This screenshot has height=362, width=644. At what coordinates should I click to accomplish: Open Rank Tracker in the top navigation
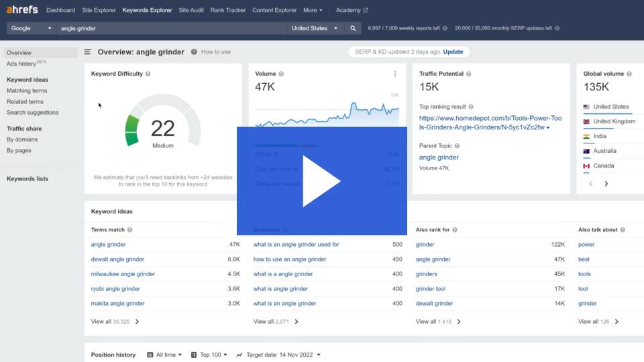click(228, 10)
